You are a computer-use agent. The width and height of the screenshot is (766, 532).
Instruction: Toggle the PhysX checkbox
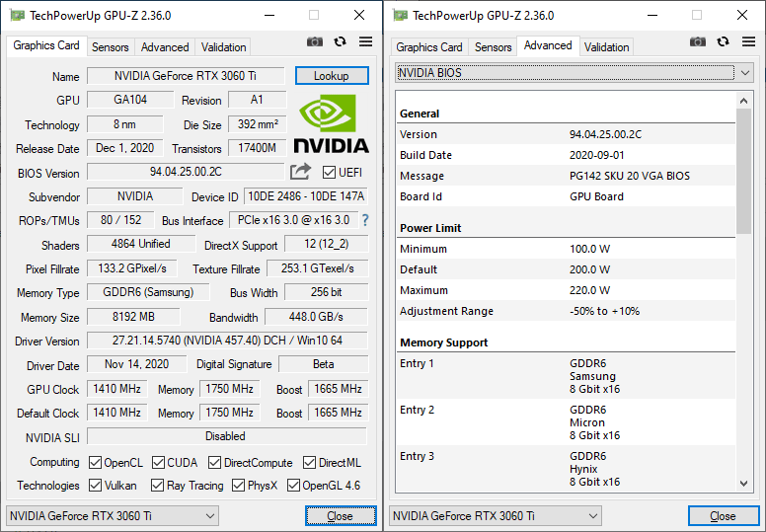point(239,486)
